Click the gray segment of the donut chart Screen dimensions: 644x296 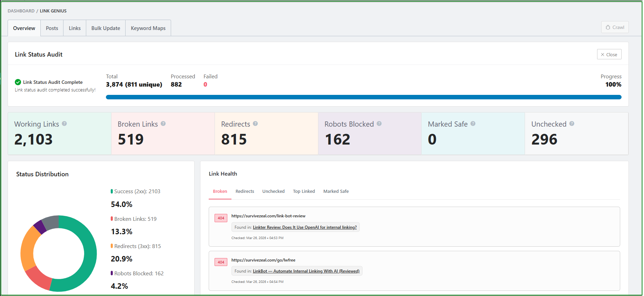coord(51,222)
